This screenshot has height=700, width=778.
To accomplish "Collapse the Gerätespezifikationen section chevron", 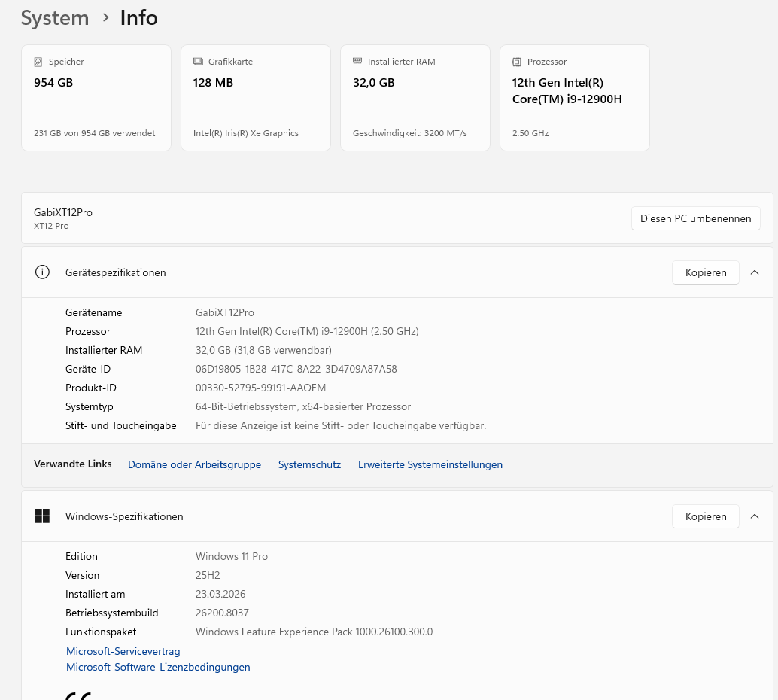I will [x=755, y=272].
